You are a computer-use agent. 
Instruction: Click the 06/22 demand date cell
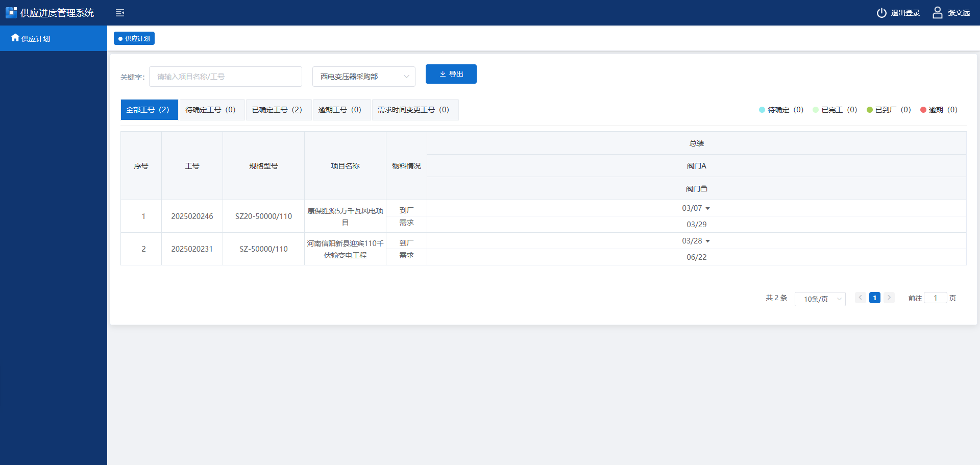tap(697, 257)
